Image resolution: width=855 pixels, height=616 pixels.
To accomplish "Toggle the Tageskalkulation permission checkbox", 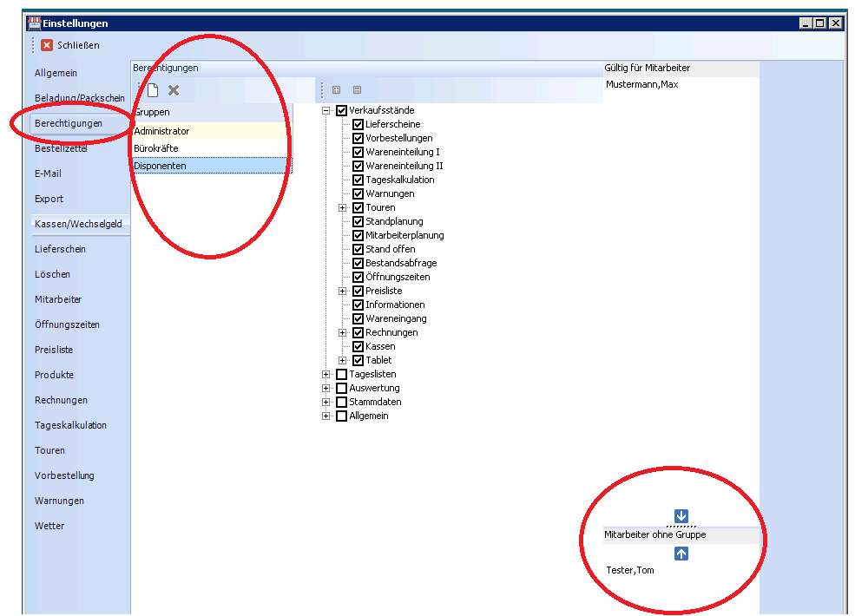I will [358, 180].
